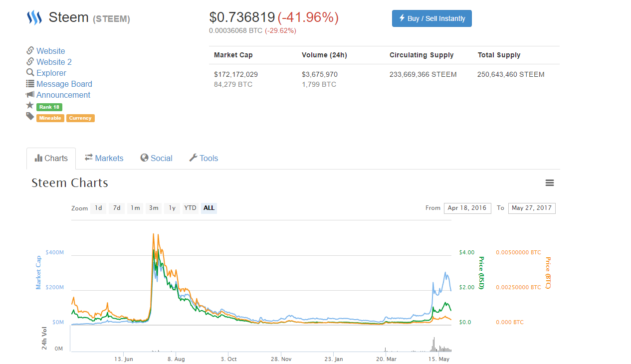Click the Currency tag
Viewport: 631px width, 364px height.
coord(80,118)
